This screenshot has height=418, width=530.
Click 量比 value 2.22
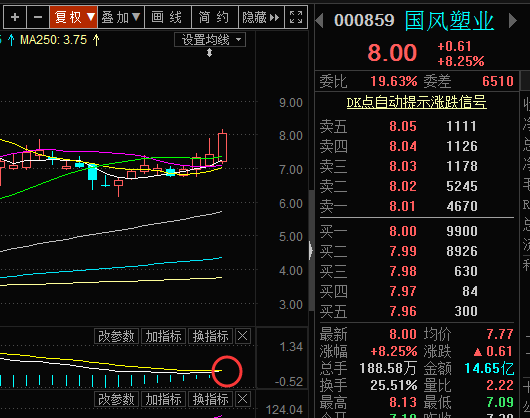coord(500,385)
